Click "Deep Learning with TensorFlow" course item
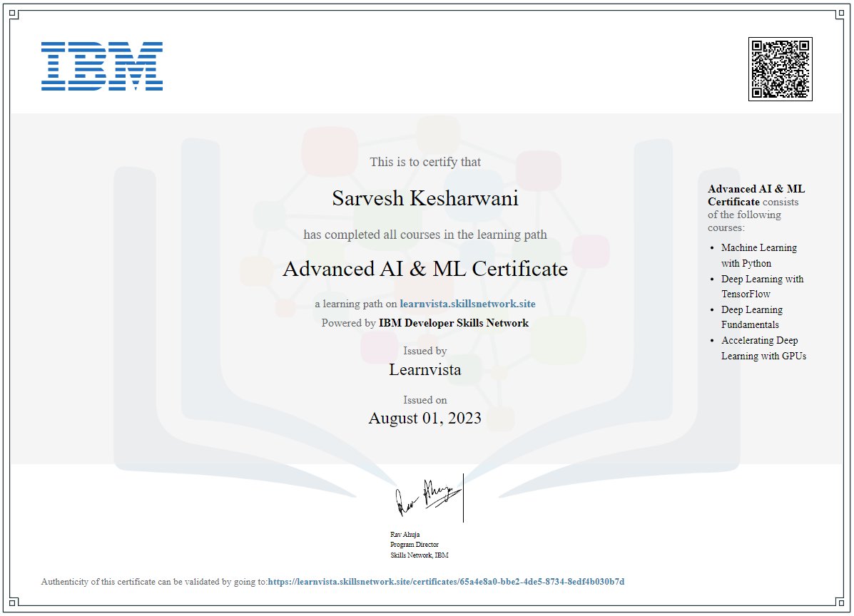The height and width of the screenshot is (616, 854). pyautogui.click(x=762, y=286)
